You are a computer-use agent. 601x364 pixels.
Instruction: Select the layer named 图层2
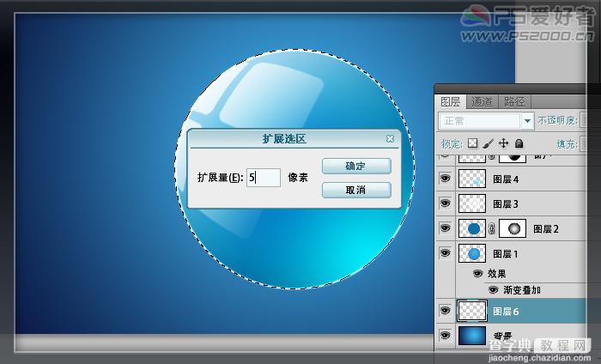546,228
